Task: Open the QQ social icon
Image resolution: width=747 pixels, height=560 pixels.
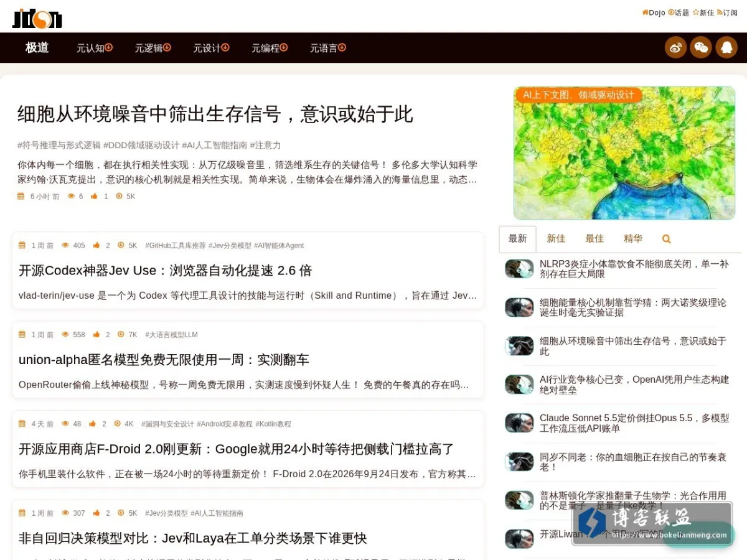Action: click(x=726, y=47)
